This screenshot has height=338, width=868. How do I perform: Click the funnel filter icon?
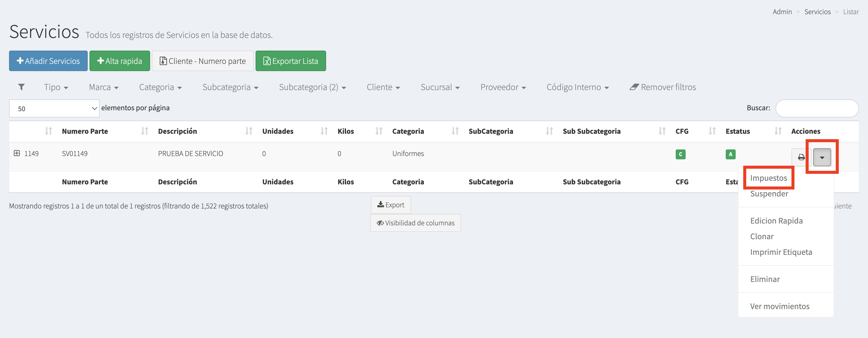(21, 87)
